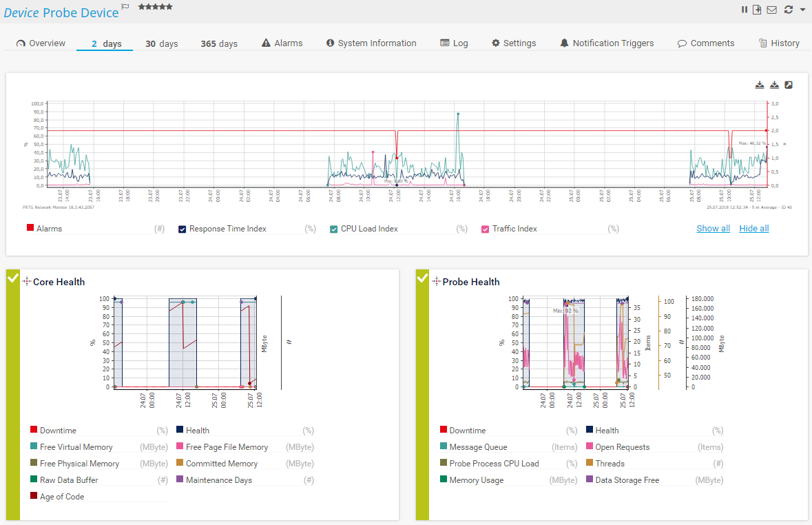The height and width of the screenshot is (525, 812).
Task: Disable the Traffic Index checkbox
Action: coord(486,229)
